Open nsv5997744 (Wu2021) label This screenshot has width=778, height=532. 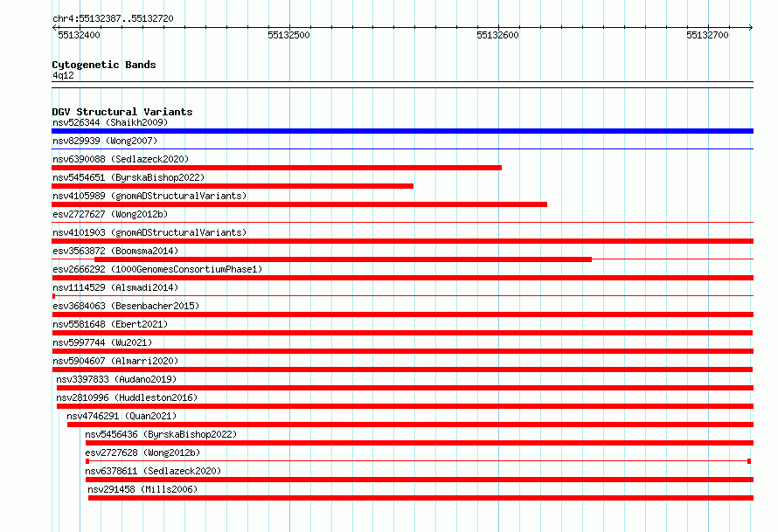point(102,342)
